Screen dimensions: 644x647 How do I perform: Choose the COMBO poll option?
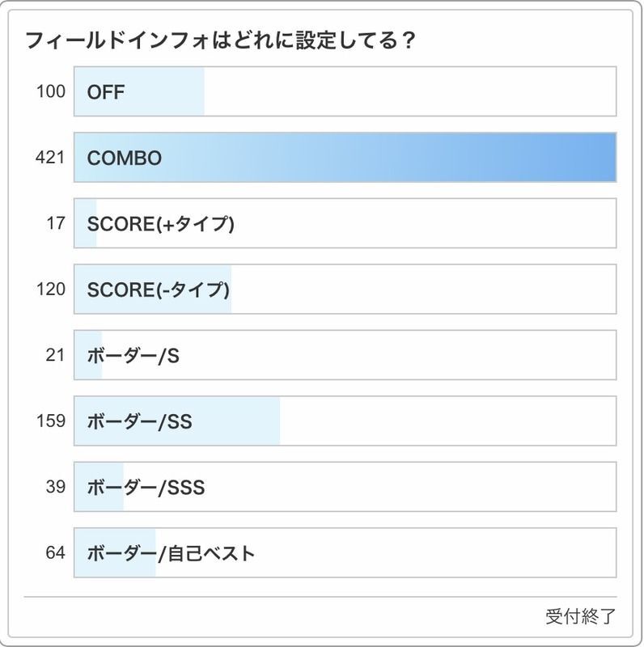[125, 158]
